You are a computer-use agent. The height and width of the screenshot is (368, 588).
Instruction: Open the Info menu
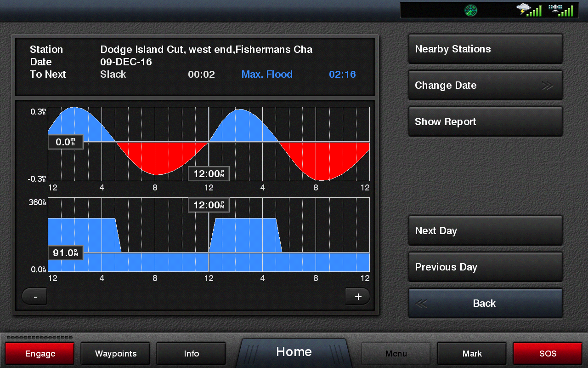(x=191, y=353)
